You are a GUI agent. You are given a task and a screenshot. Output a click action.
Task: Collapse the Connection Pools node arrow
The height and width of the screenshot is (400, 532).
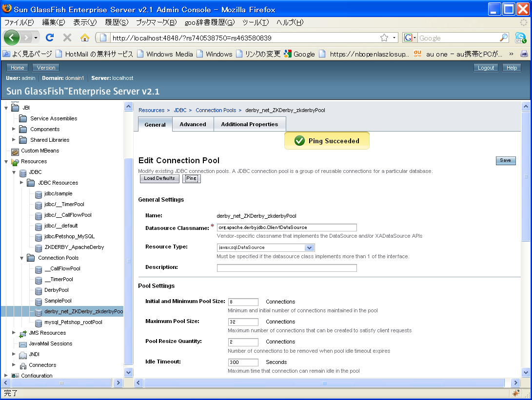pos(22,258)
